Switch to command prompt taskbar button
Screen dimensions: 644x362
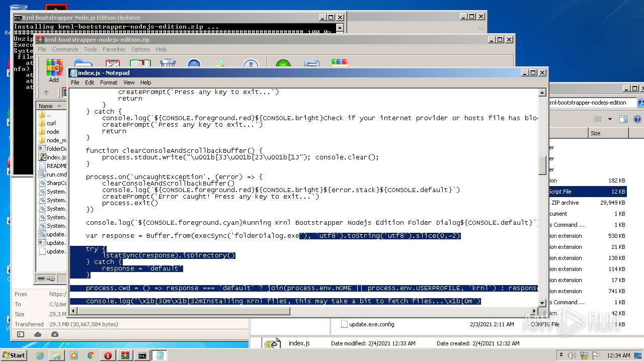click(142, 355)
